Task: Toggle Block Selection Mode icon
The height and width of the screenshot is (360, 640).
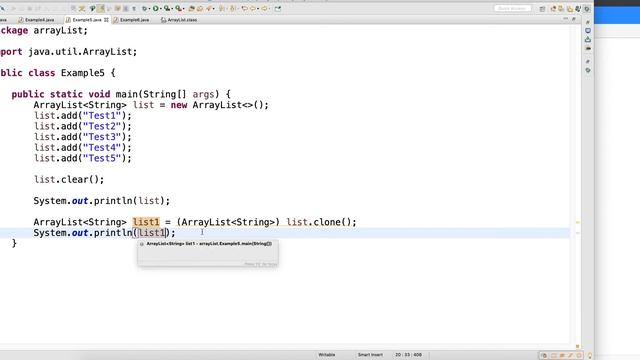Action: coord(125,8)
